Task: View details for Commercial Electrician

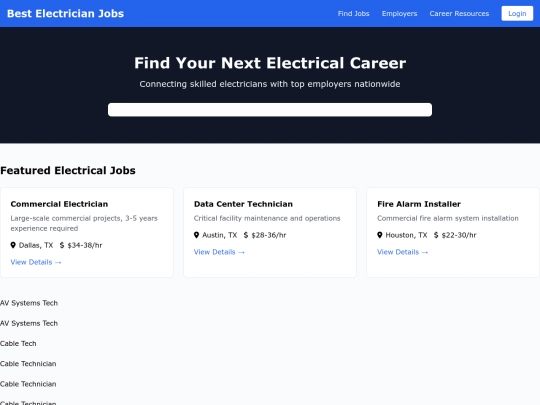Action: tap(36, 262)
